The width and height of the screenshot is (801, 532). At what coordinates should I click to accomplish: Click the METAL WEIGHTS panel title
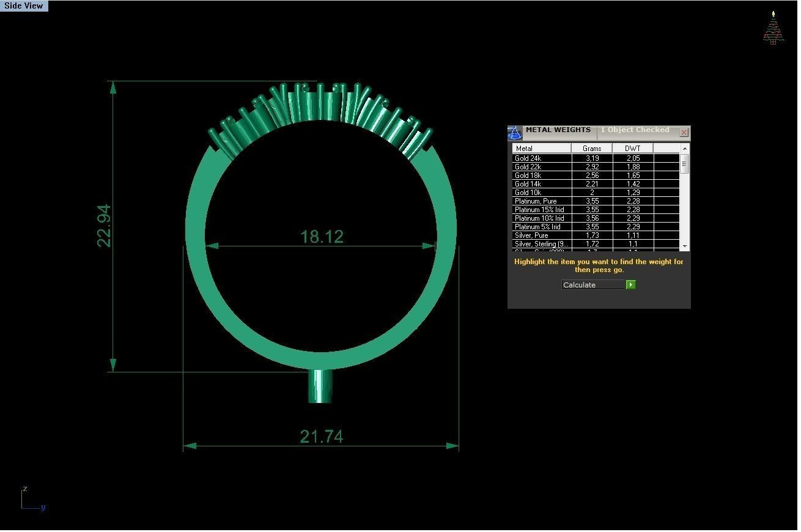point(558,130)
